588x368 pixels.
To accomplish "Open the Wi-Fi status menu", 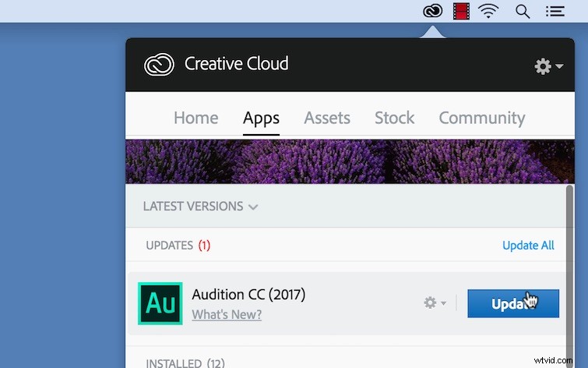I will 488,11.
